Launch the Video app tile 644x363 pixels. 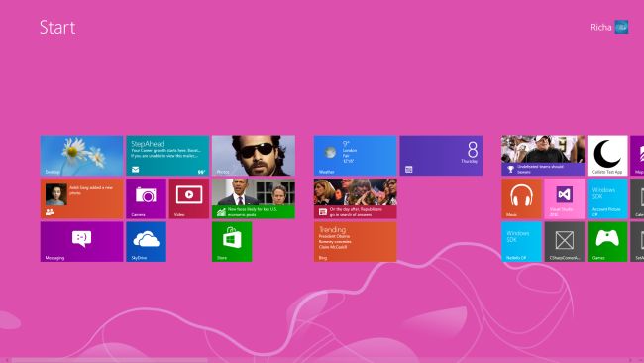coord(189,198)
